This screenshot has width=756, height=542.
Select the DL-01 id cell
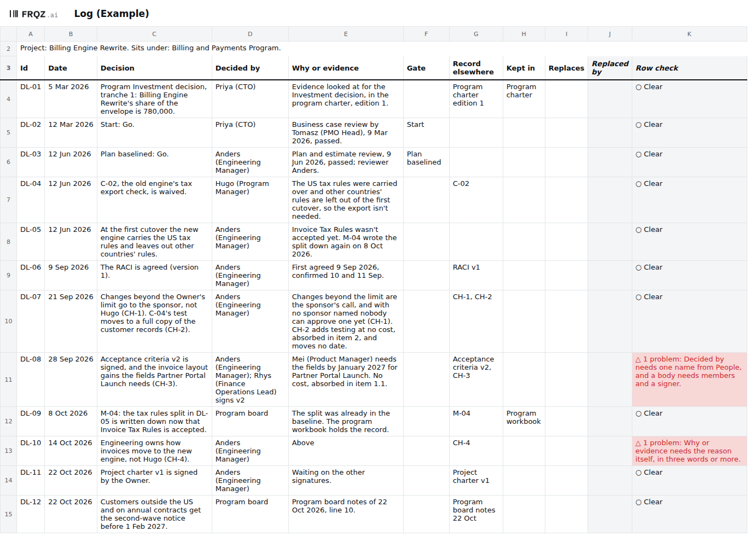31,99
